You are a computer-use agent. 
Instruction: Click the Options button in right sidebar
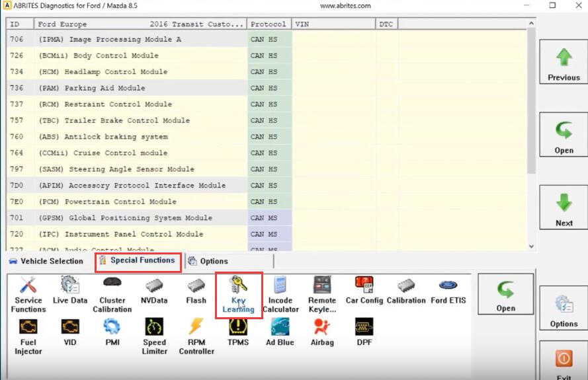click(x=564, y=308)
